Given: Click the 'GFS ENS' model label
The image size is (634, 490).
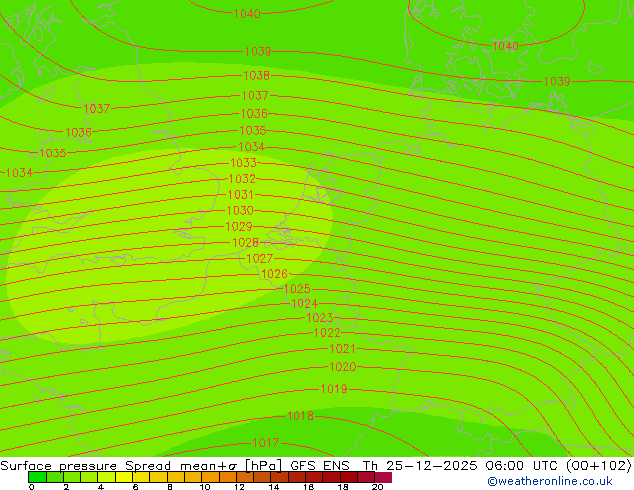Looking at the screenshot, I should coord(320,466).
